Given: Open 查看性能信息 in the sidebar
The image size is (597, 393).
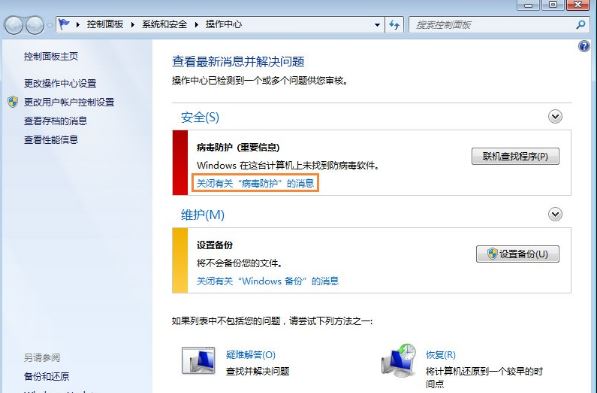Looking at the screenshot, I should (x=51, y=140).
